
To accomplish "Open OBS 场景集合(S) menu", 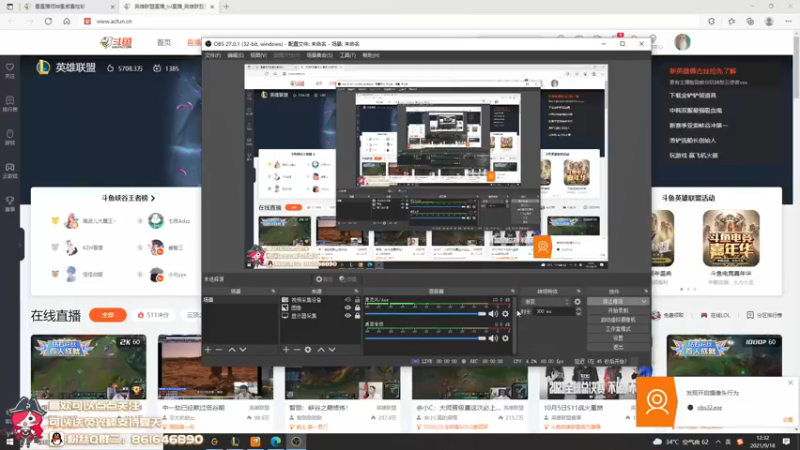I will (319, 55).
